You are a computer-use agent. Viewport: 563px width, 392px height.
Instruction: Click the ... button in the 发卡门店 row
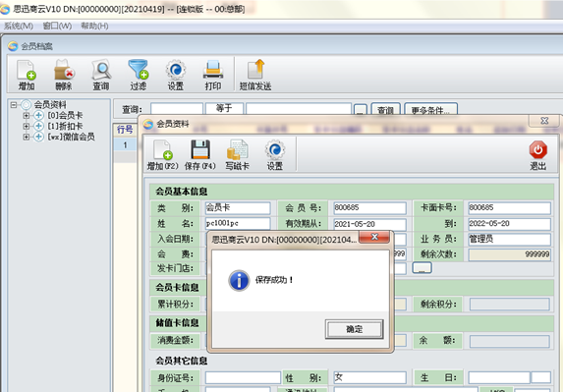click(x=422, y=268)
